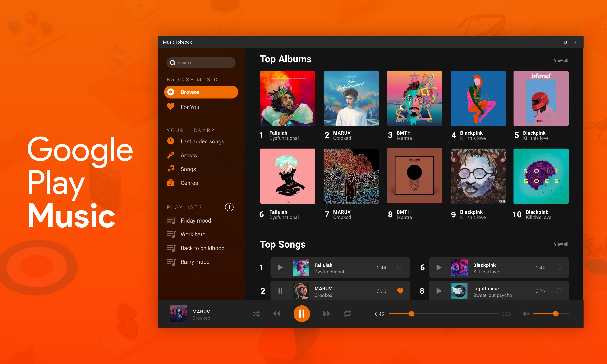Click the Songs music note icon
This screenshot has height=364, width=607.
click(171, 168)
